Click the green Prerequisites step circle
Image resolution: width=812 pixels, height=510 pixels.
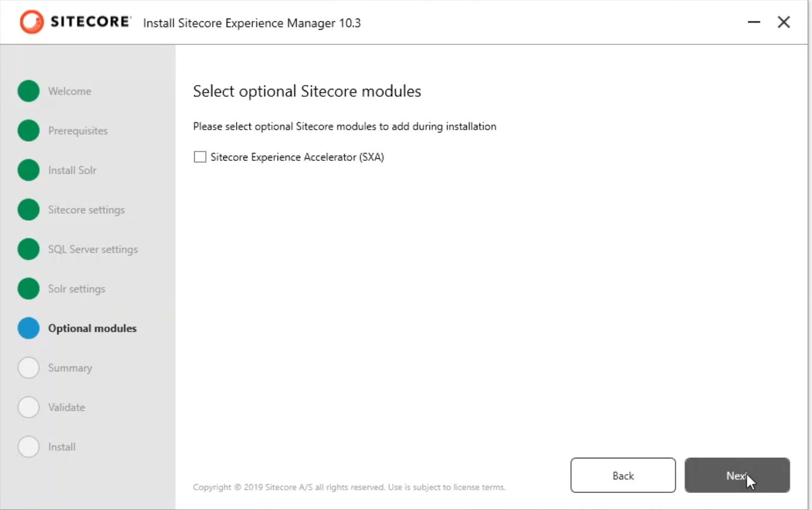(x=29, y=131)
